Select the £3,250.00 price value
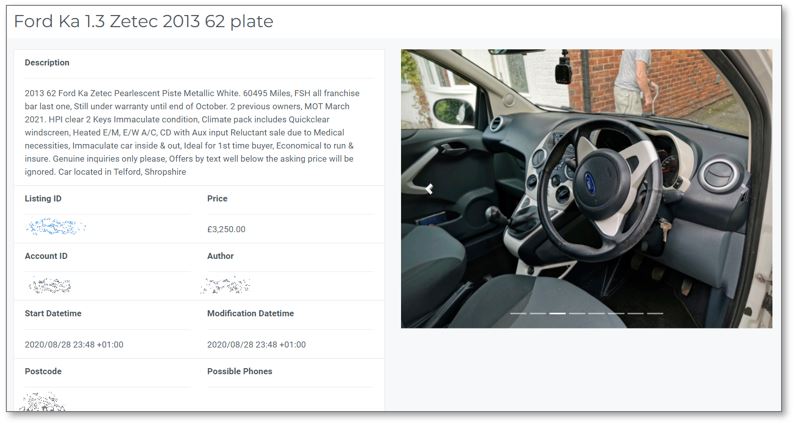The image size is (794, 425). point(226,229)
